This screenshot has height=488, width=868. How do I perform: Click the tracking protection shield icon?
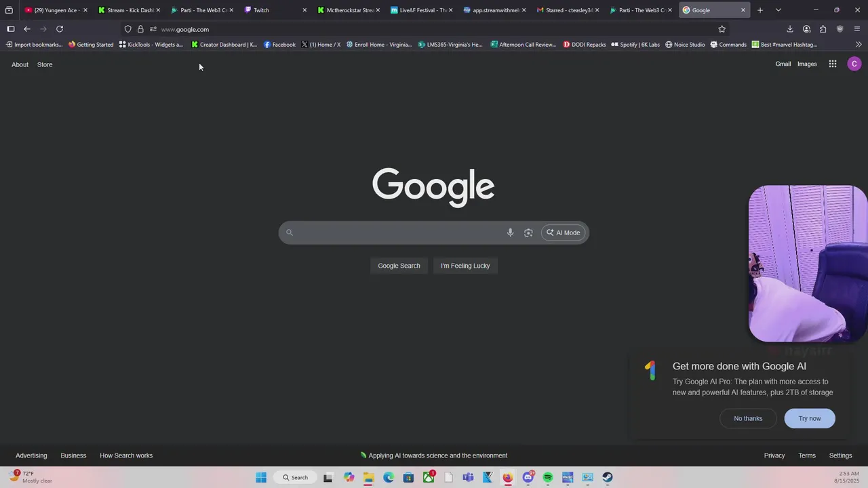pos(127,29)
